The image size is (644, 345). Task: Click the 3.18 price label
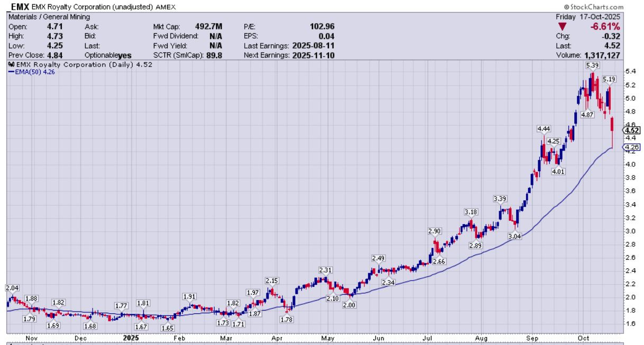pos(470,212)
